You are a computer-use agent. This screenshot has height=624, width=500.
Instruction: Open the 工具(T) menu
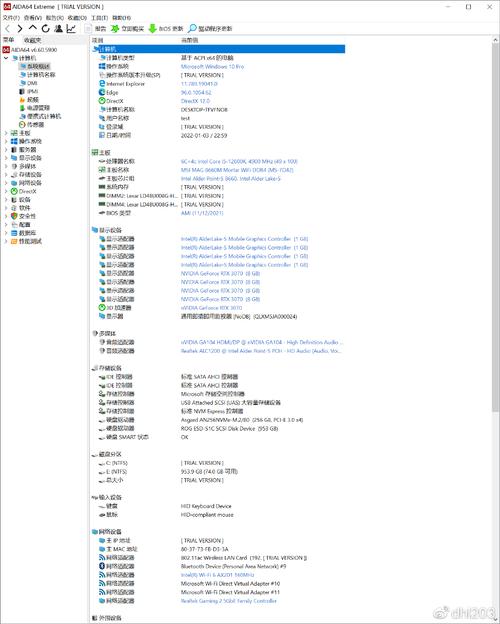click(99, 18)
